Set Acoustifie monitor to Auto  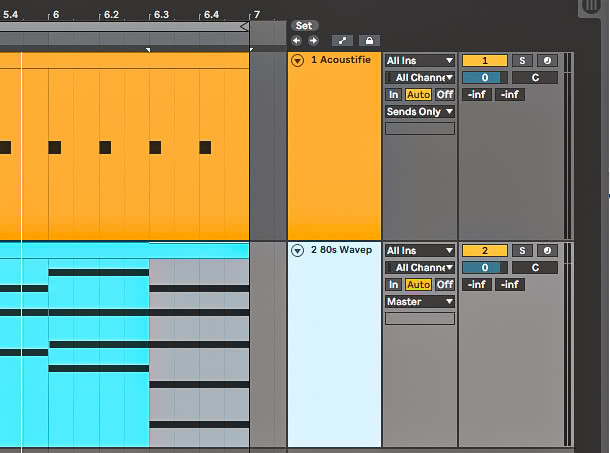point(419,95)
